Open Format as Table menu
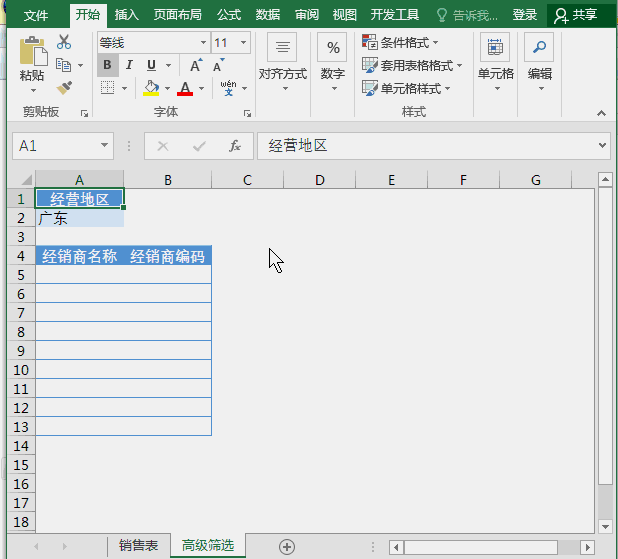618x559 pixels. tap(411, 65)
